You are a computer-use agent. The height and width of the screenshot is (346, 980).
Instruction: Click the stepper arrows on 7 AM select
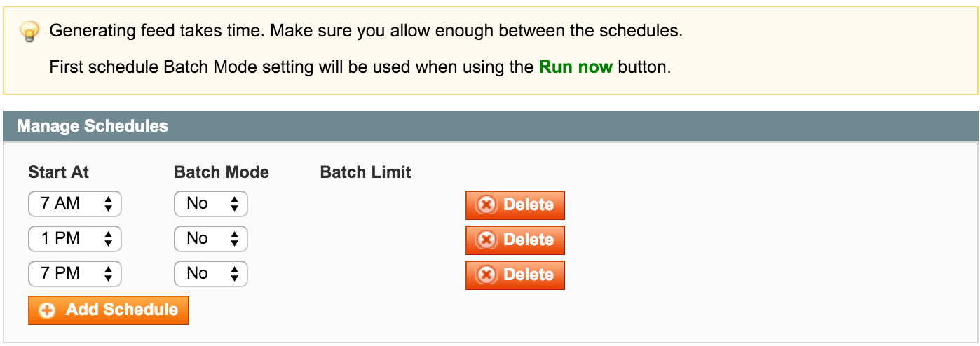tap(108, 204)
